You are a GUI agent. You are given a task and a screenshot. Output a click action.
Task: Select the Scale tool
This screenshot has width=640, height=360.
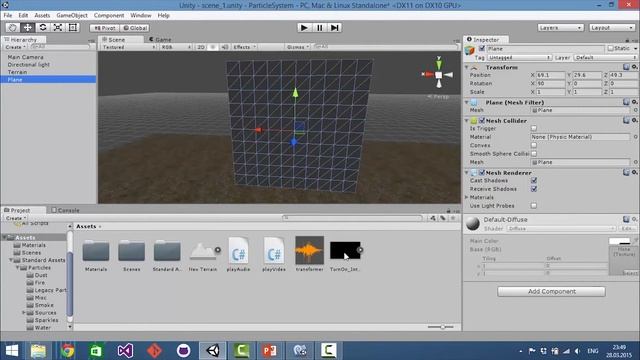(58, 27)
